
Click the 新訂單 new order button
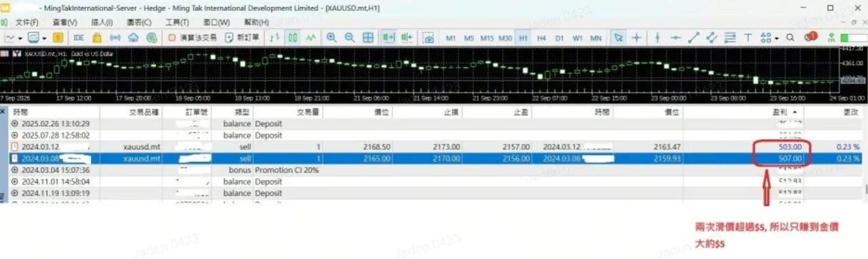pos(243,38)
